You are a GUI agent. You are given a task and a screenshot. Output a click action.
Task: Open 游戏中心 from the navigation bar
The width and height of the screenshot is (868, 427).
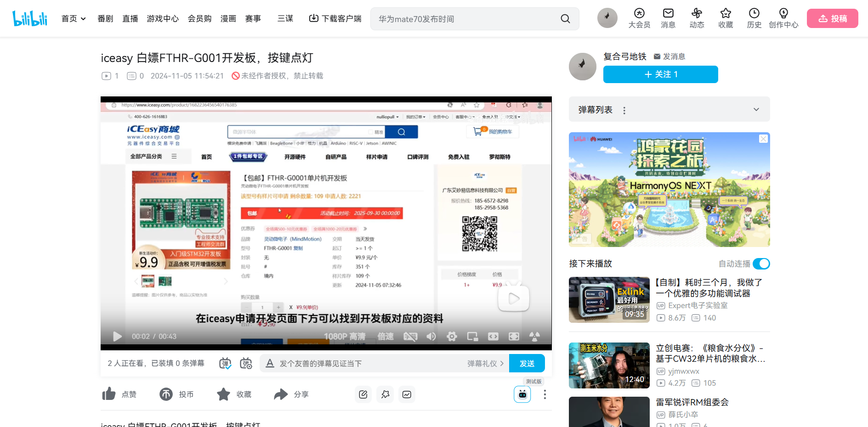pos(163,19)
